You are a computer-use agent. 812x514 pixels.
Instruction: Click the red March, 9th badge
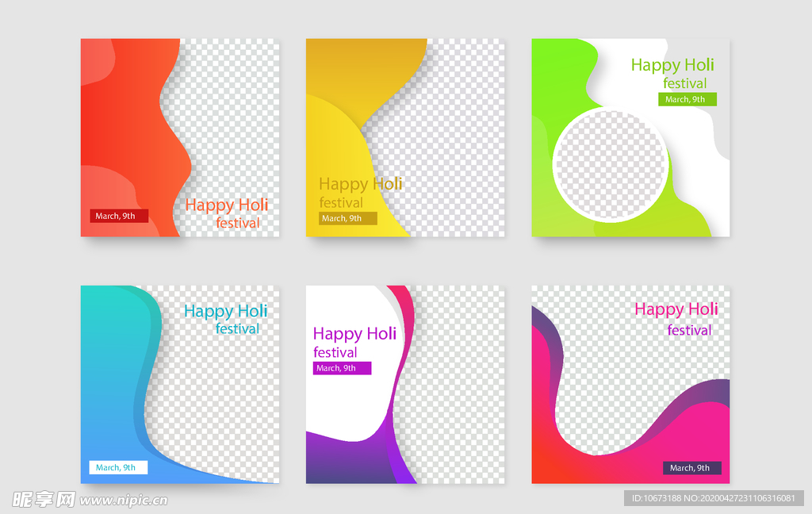(118, 216)
